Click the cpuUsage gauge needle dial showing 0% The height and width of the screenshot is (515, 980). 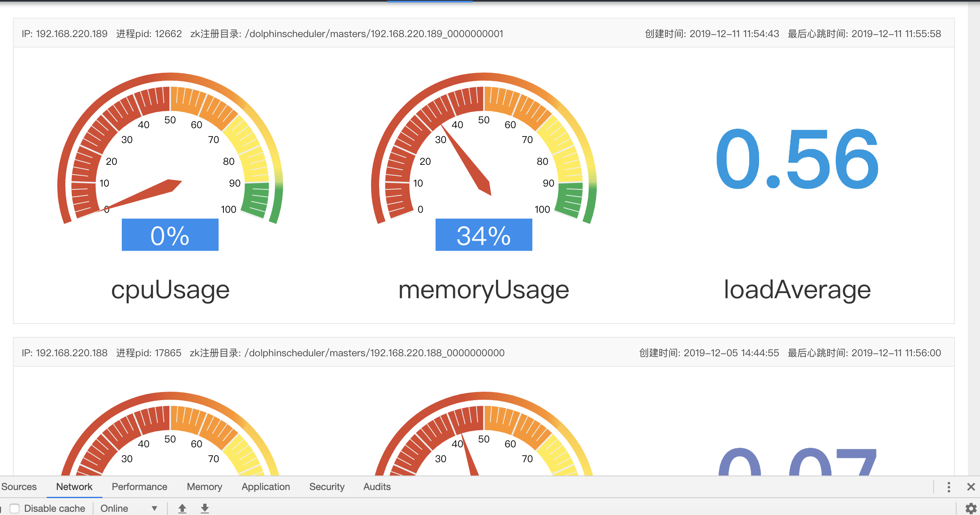(x=170, y=148)
